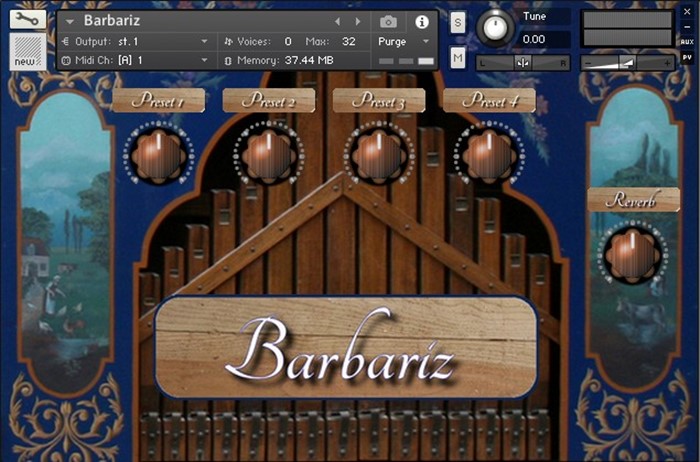Screen dimensions: 700x462
Task: Click the PV button on the right edge
Action: (x=687, y=58)
